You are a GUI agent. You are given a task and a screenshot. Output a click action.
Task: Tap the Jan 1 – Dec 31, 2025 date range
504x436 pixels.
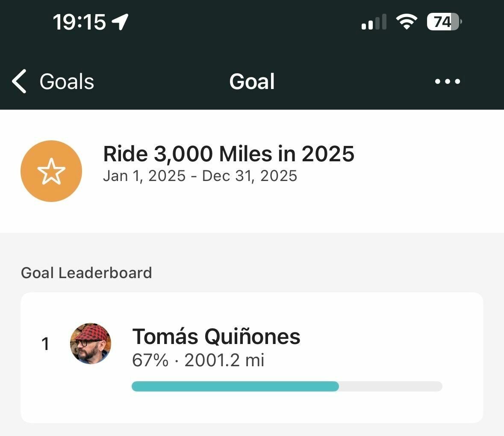200,176
